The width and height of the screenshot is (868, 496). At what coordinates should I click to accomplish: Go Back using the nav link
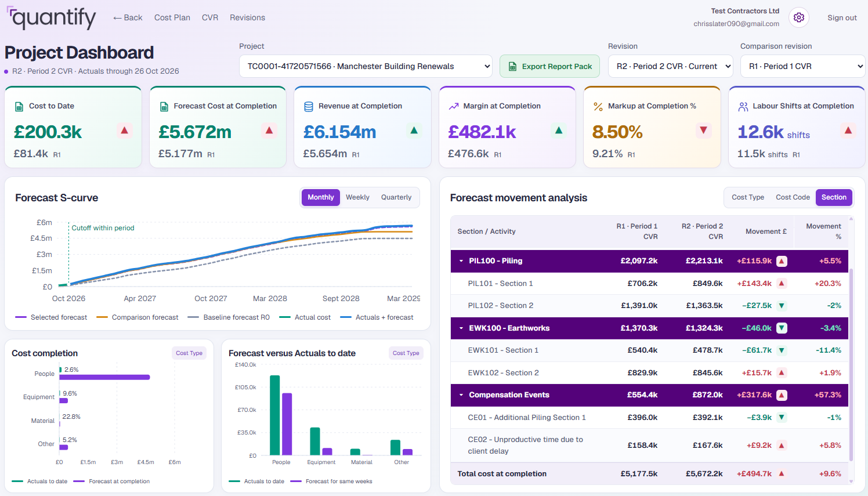128,17
